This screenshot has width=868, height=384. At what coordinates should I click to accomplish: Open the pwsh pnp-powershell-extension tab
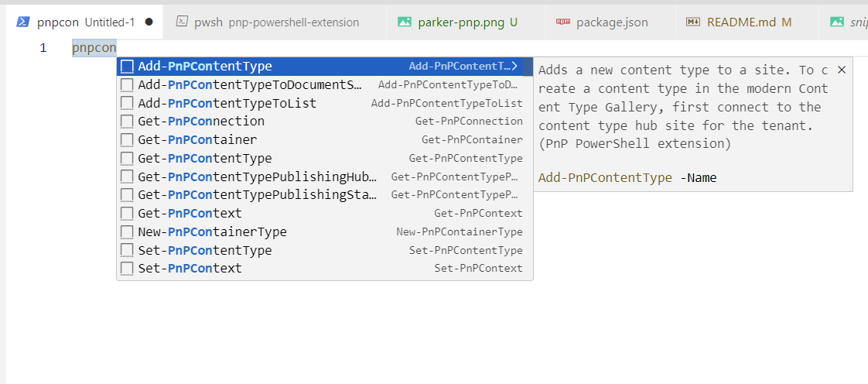pos(275,22)
